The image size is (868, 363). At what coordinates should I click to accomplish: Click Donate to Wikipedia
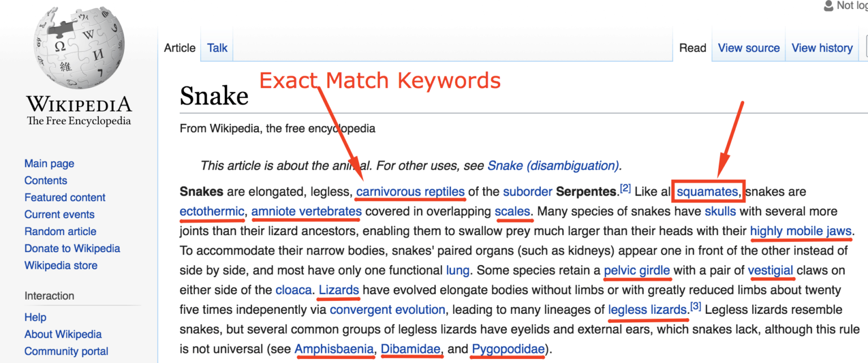coord(72,248)
